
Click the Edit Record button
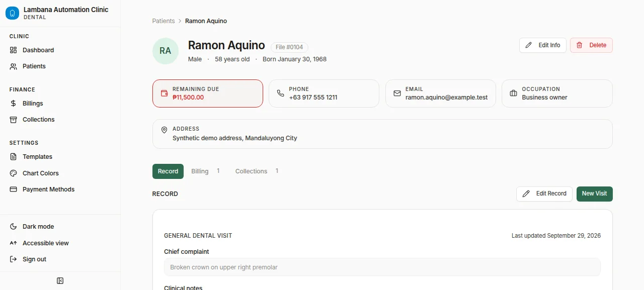click(544, 194)
